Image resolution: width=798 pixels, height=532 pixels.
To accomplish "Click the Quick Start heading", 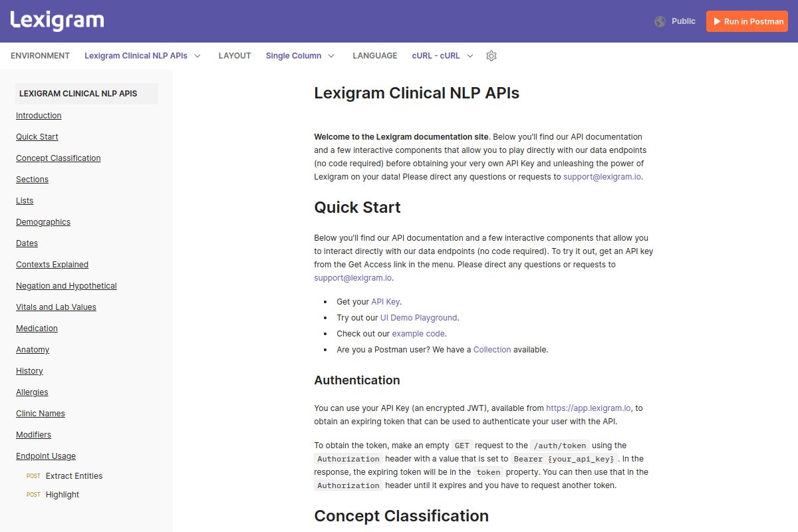I will pos(358,207).
